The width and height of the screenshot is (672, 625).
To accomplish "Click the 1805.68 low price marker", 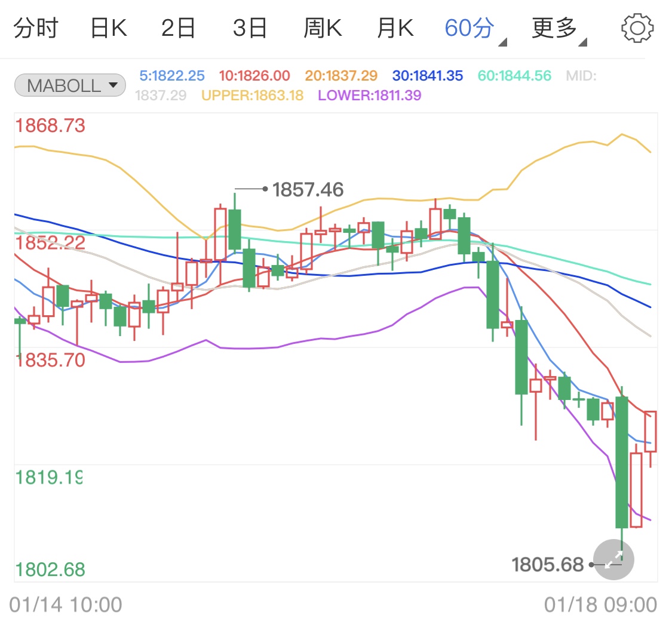I will pos(547,564).
